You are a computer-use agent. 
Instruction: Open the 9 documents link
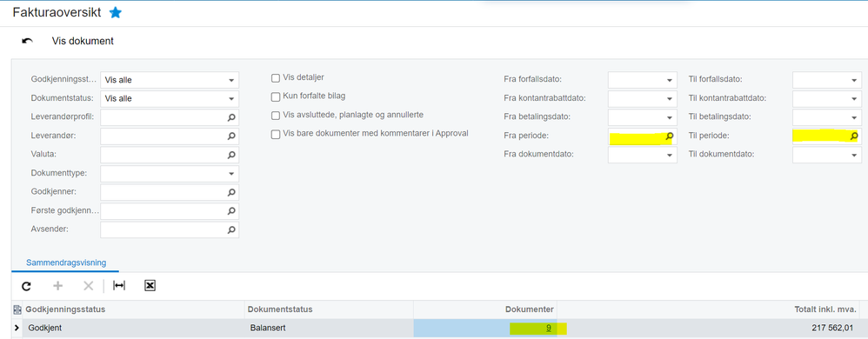click(549, 328)
